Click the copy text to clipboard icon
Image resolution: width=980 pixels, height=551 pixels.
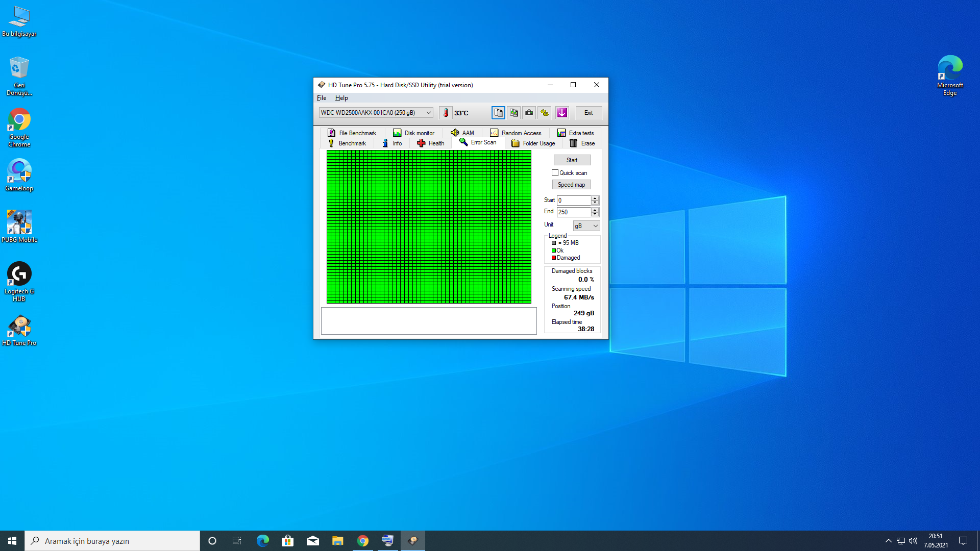click(498, 113)
